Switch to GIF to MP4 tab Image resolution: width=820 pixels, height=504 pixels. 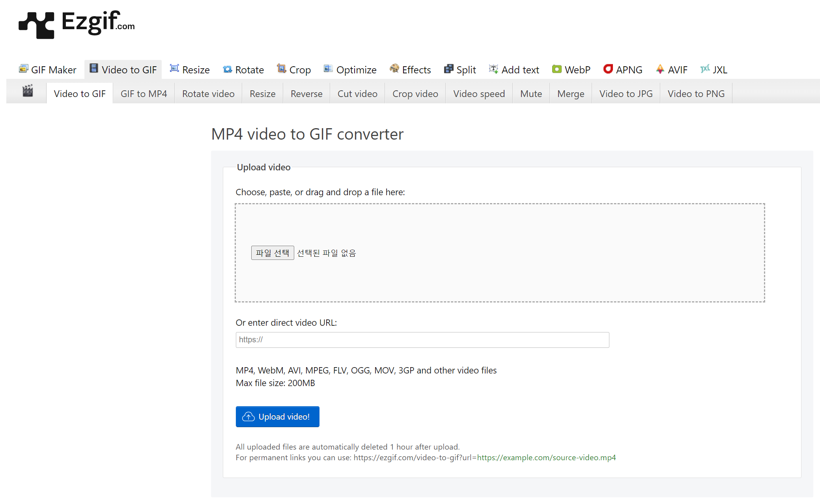pyautogui.click(x=144, y=94)
